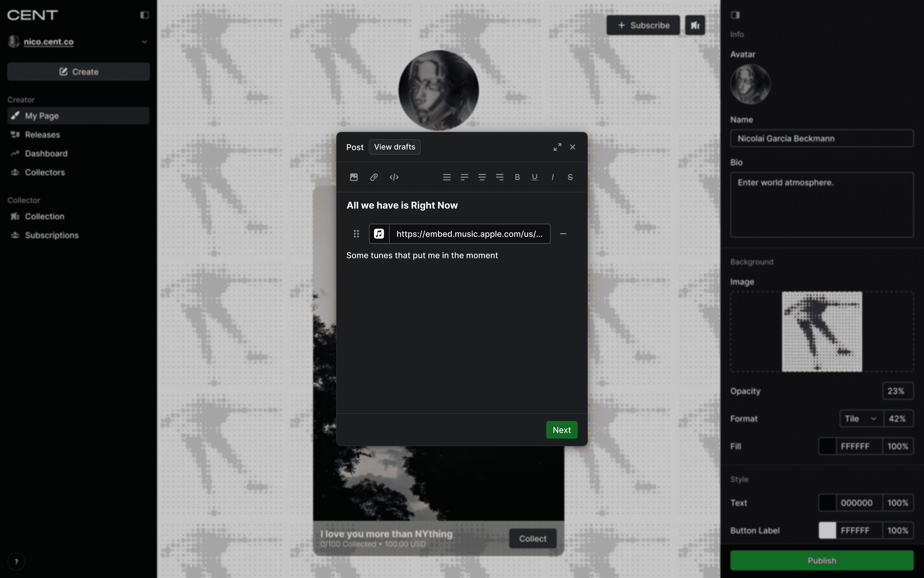Screen dimensions: 924x578
Task: Click the Next button in the composer
Action: tap(561, 430)
